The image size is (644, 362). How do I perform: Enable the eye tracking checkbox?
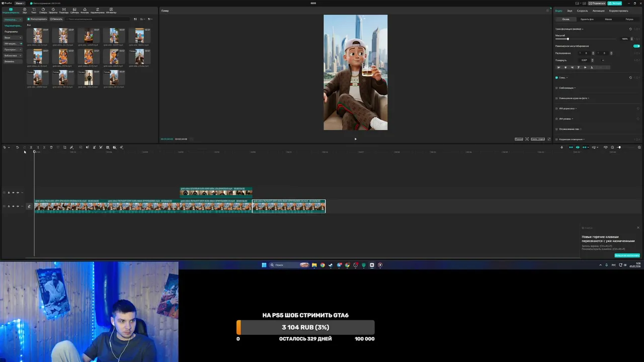coord(556,129)
